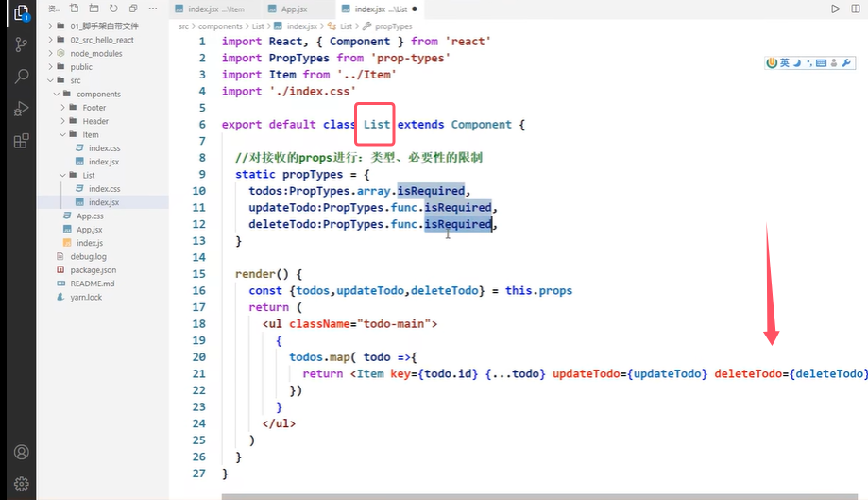Click 'PropTypes' in import line 2
This screenshot has height=500, width=868.
tap(298, 58)
